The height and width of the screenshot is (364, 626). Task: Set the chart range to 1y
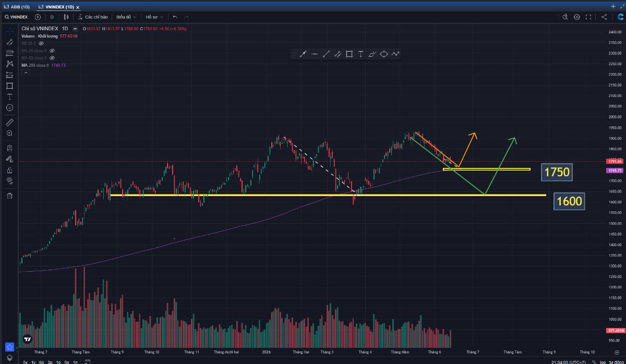pyautogui.click(x=34, y=361)
